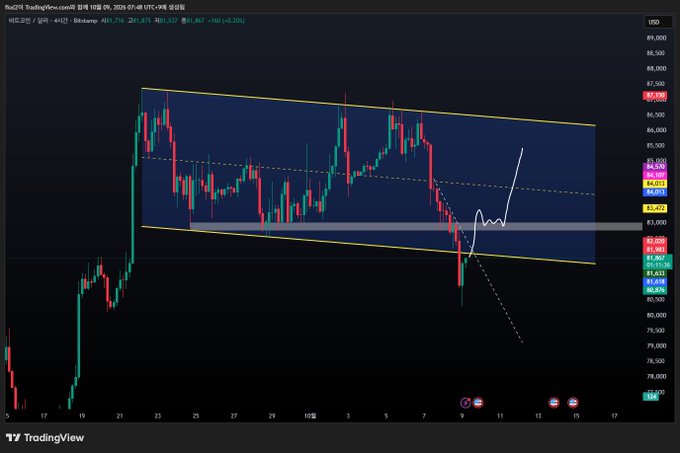The width and height of the screenshot is (680, 453).
Task: Select the red 87,190 price label
Action: [655, 95]
